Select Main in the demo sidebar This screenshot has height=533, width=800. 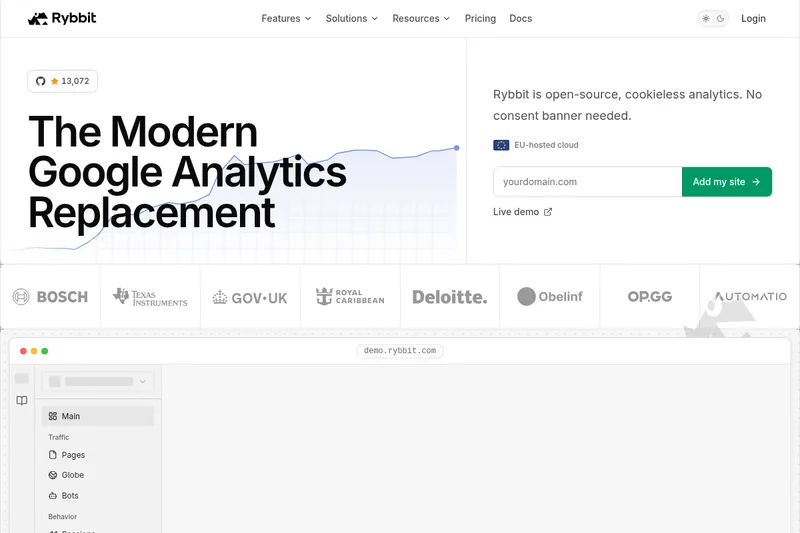pos(97,416)
